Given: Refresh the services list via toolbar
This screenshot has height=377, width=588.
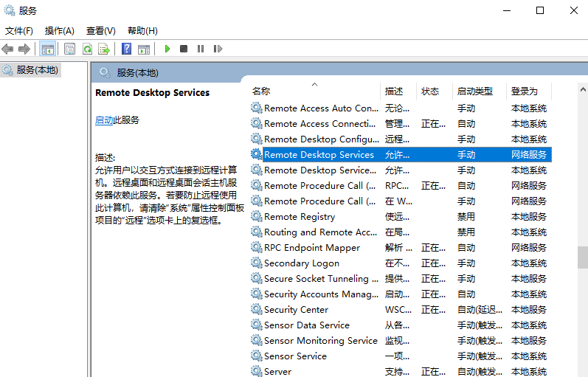Looking at the screenshot, I should point(87,49).
